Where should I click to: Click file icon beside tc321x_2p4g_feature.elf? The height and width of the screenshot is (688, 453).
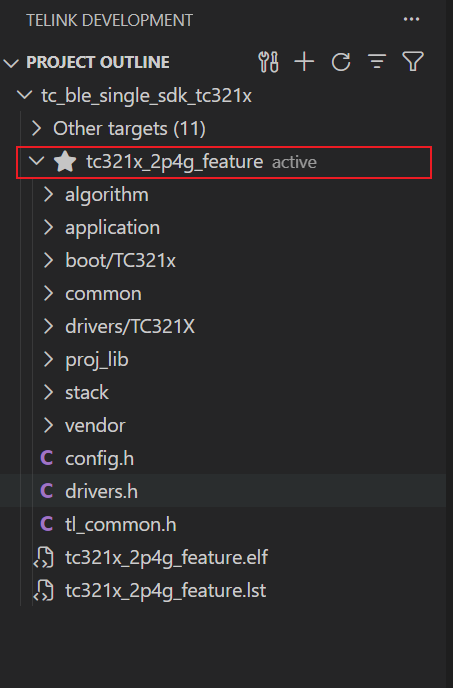[44, 558]
